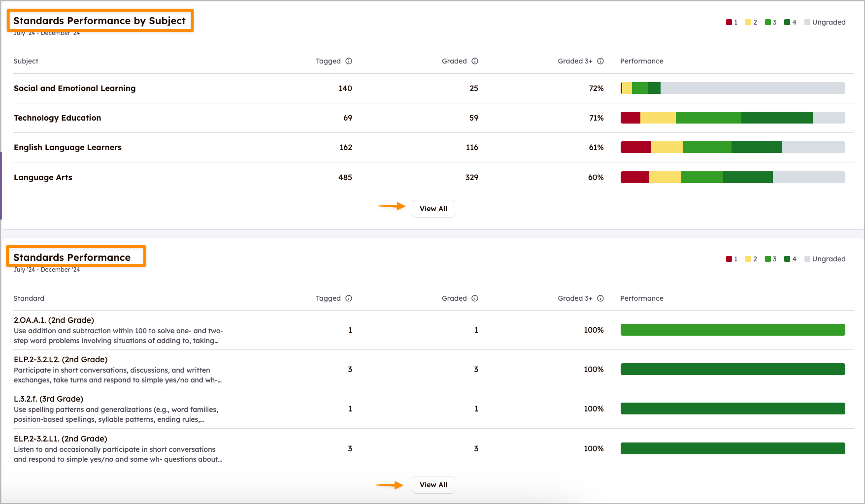Open standard L.3.2.f. (3rd Grade)

[x=48, y=399]
